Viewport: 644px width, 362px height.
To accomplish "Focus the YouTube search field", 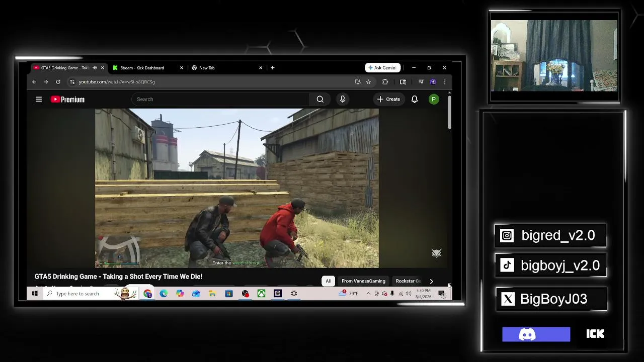I will tap(221, 99).
